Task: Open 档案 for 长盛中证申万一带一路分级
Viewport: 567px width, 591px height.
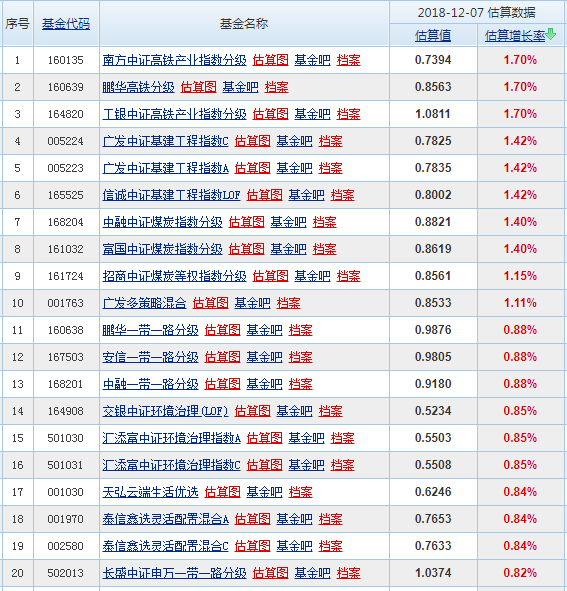Action: click(x=348, y=573)
